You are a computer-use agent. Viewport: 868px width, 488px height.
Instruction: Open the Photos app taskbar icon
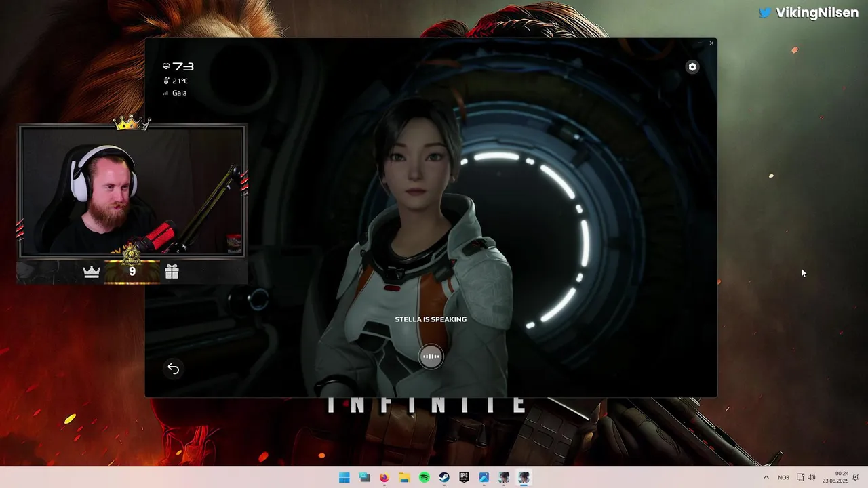484,478
